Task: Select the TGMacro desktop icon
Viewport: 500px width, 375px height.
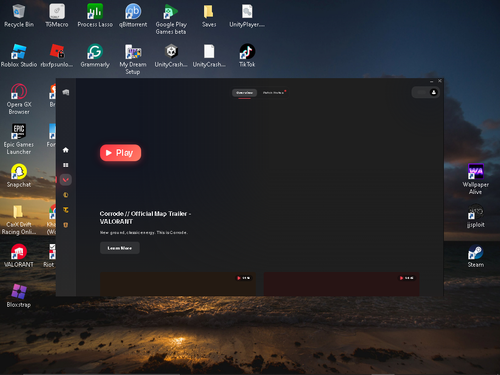Action: [57, 16]
